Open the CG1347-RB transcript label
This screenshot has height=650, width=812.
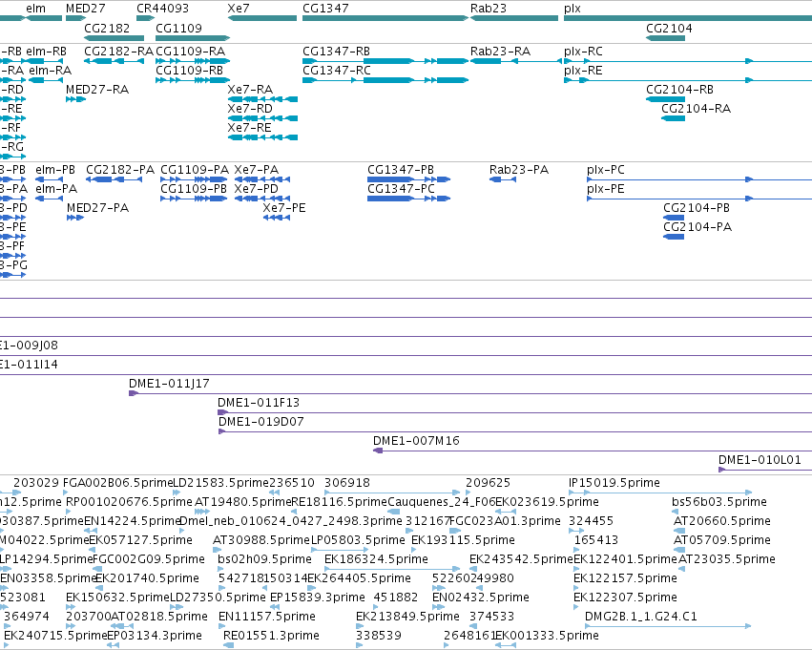coord(336,52)
